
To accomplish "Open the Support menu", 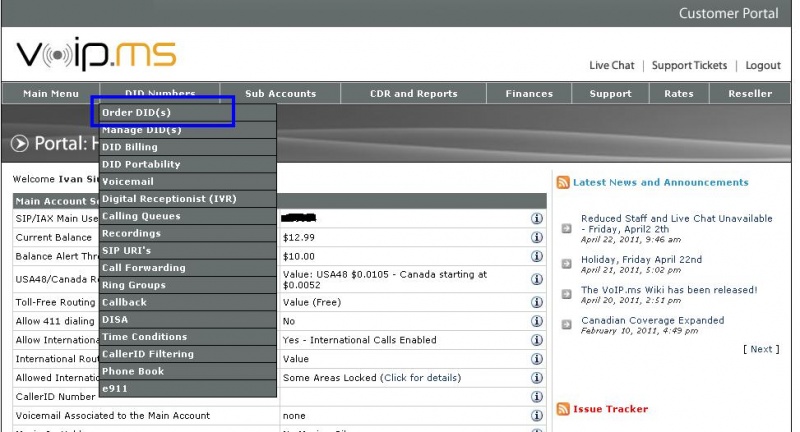I will [x=610, y=93].
